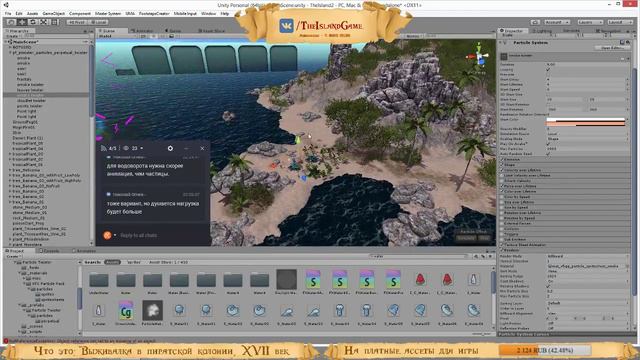Select the first red hat asset icon
Screen dimensions: 640x360
coord(420,280)
